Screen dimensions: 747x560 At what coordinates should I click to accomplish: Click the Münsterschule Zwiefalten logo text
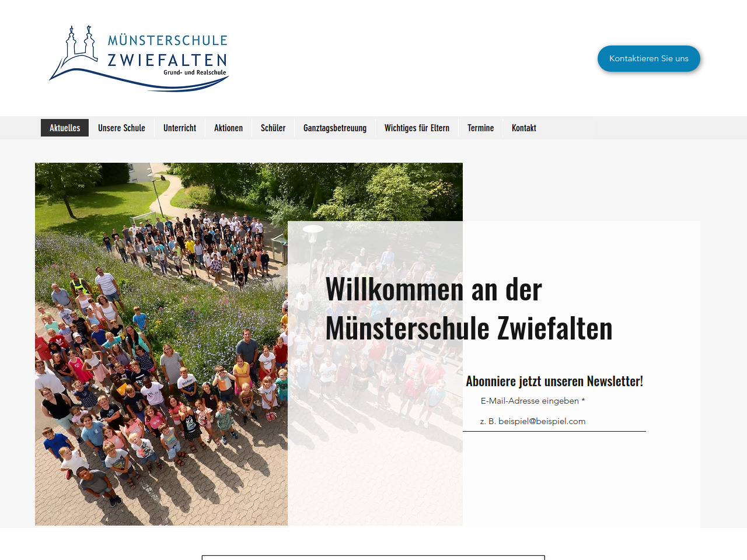coord(167,50)
